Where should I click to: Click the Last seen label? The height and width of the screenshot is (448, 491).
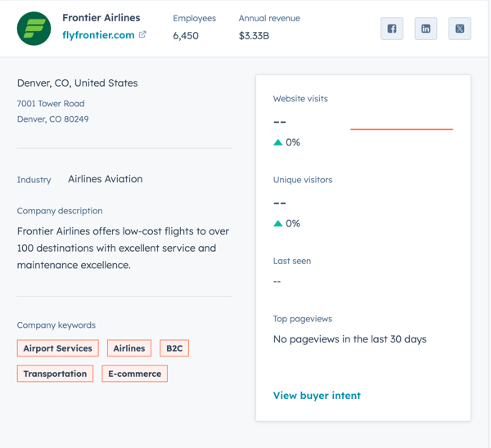point(292,261)
